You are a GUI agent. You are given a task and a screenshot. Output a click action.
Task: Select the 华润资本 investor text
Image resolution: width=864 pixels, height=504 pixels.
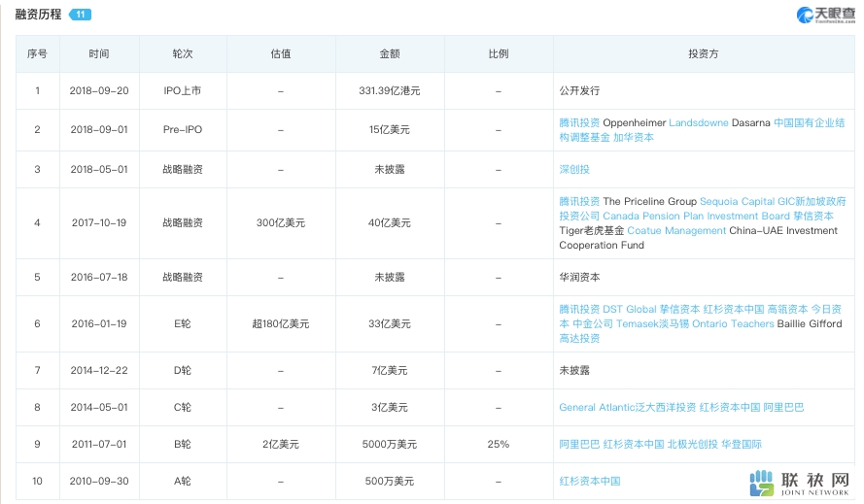579,277
